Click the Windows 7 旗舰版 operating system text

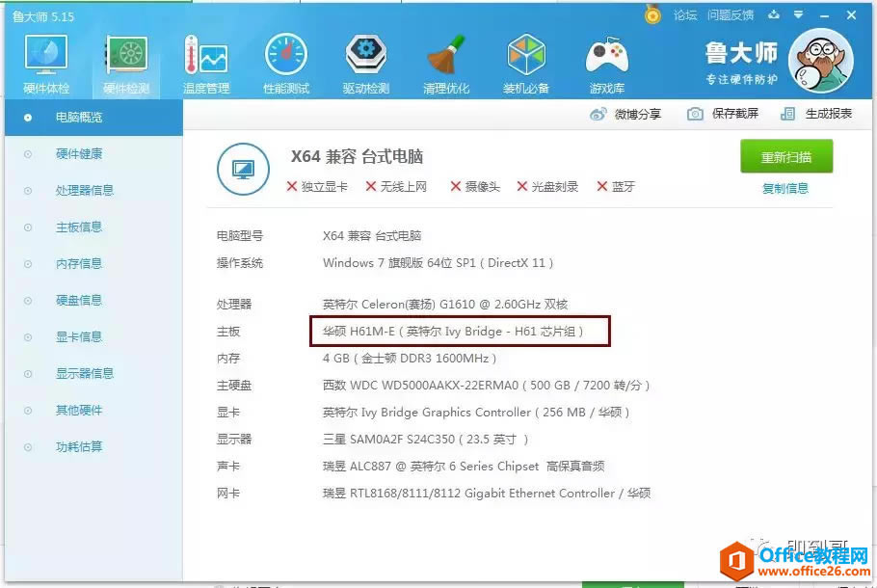click(x=438, y=263)
